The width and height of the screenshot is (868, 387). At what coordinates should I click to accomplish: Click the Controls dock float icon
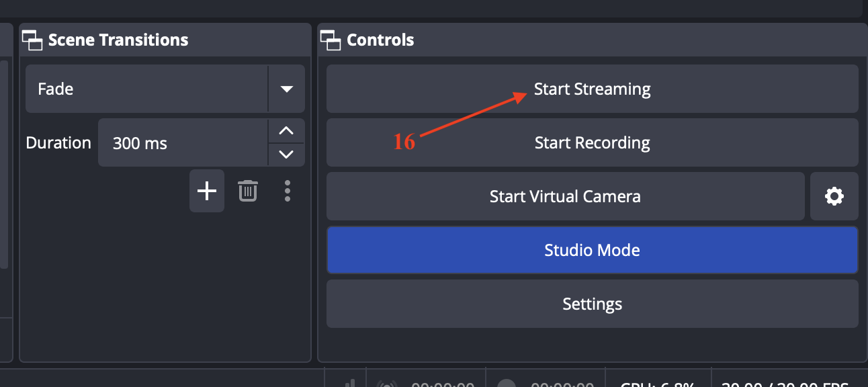(331, 41)
